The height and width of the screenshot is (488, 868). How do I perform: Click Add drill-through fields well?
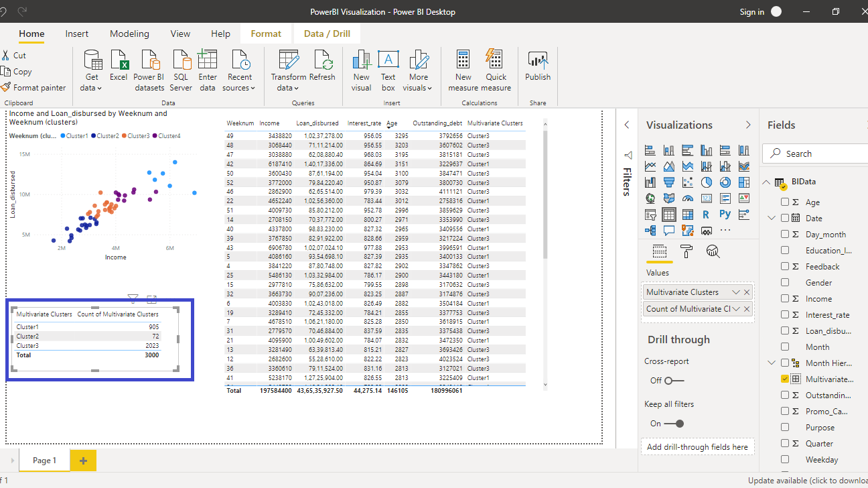697,447
